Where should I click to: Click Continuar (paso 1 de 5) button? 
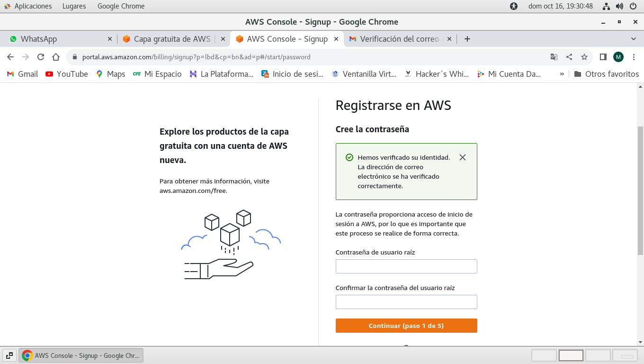click(x=406, y=326)
